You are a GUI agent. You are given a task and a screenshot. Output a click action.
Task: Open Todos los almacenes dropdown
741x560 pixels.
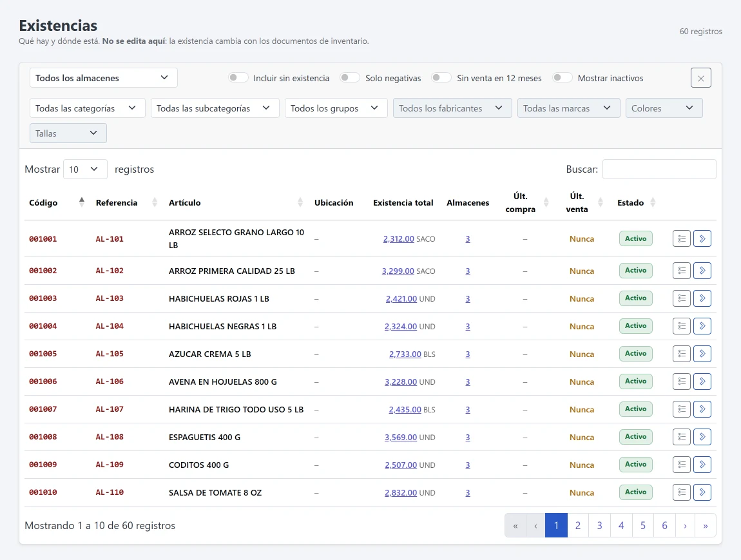pyautogui.click(x=104, y=78)
